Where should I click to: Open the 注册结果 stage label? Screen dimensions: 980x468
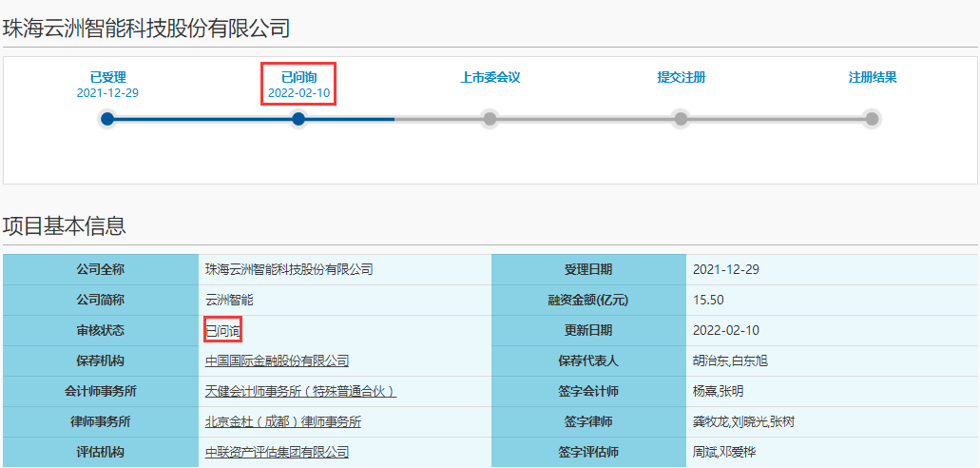[x=872, y=77]
